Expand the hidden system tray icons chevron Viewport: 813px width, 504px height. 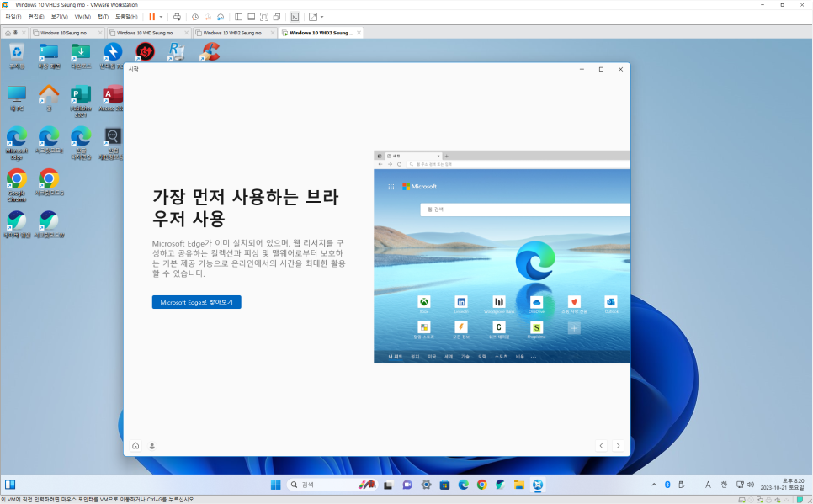click(654, 485)
